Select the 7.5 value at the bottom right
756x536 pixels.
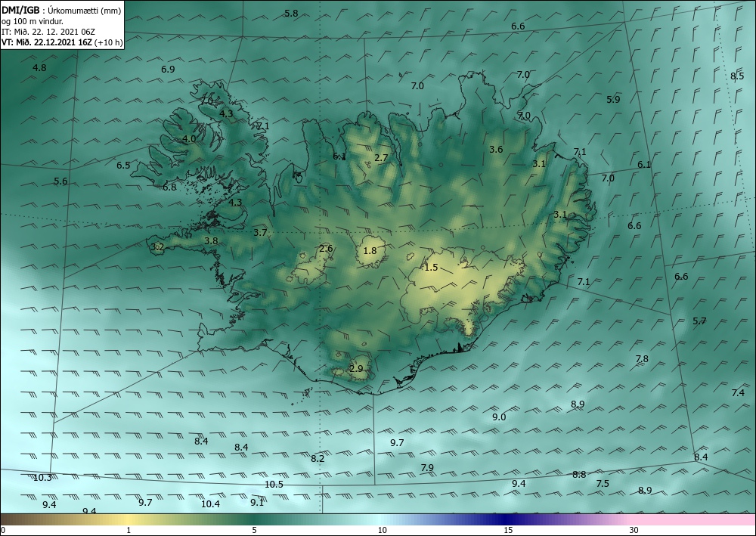[x=603, y=484]
